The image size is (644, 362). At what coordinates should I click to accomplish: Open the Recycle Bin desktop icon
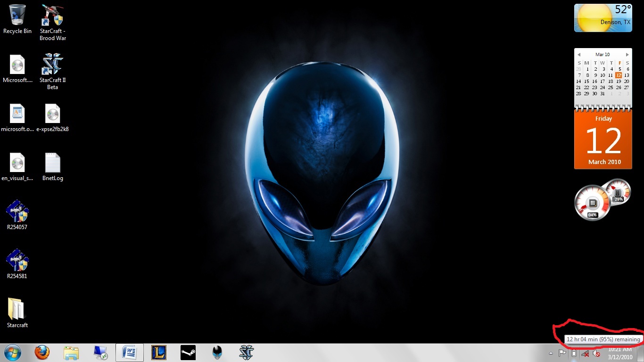[x=17, y=19]
